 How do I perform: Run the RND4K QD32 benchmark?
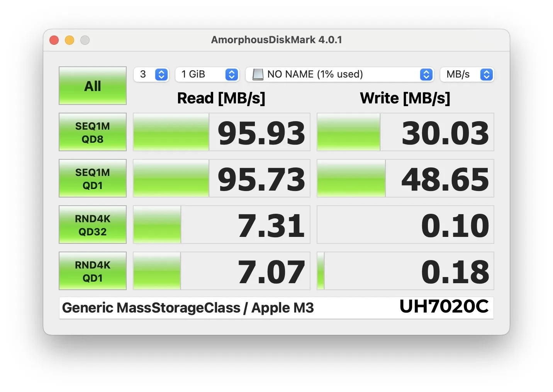point(93,225)
